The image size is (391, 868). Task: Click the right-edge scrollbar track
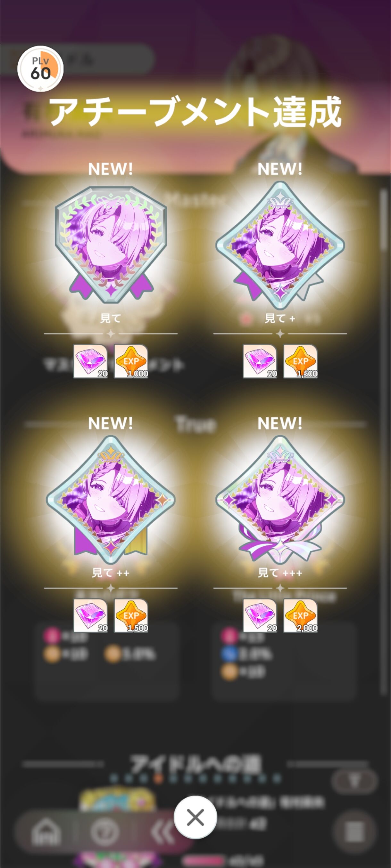384,441
